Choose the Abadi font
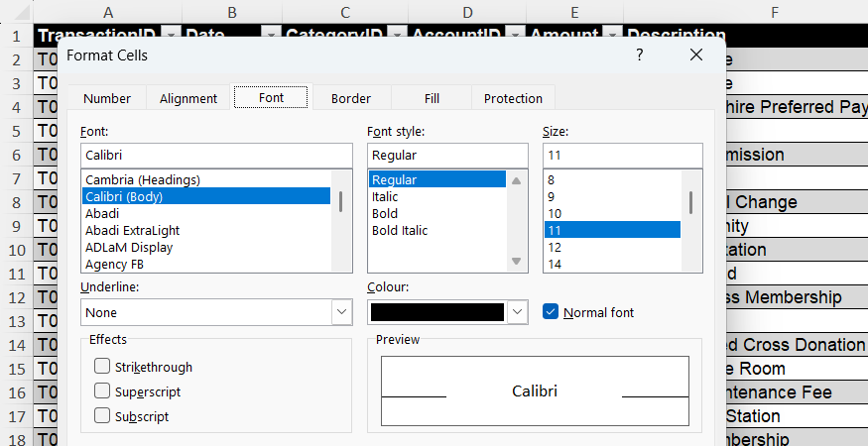868x446 pixels. [206, 214]
